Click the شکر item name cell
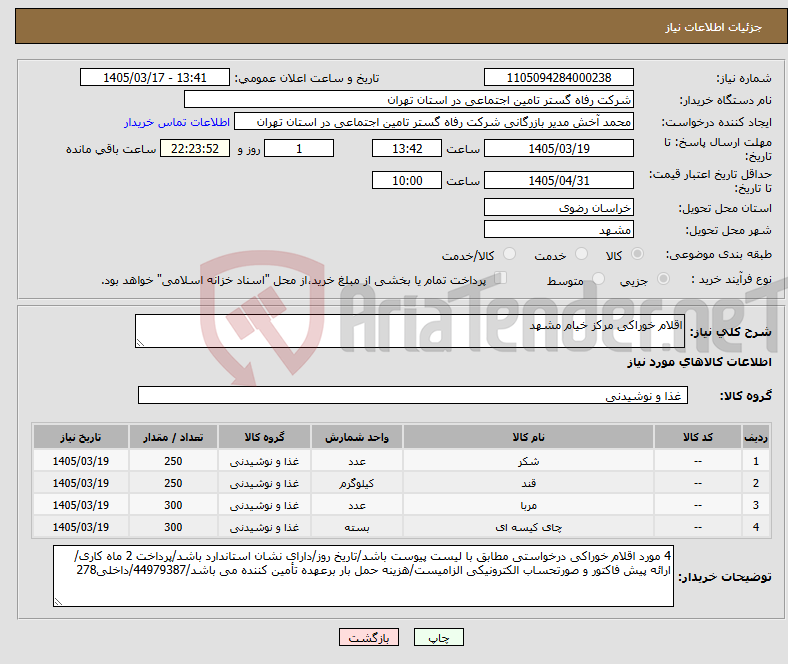Viewport: 788px width, 664px height. [528, 461]
